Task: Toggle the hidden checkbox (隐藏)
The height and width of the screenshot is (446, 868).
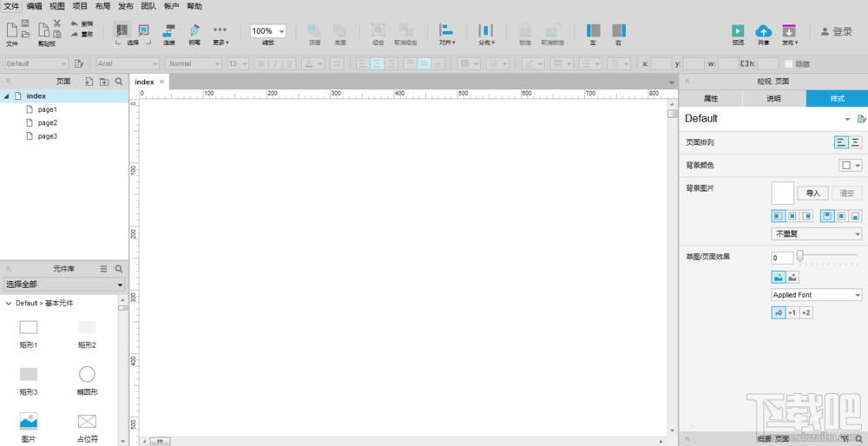Action: (788, 63)
